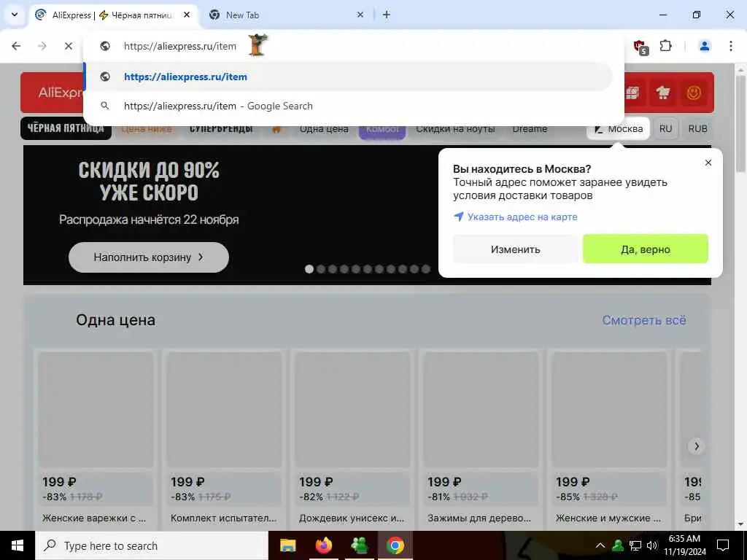Confirm location with Да, верно button
This screenshot has width=747, height=560.
646,249
